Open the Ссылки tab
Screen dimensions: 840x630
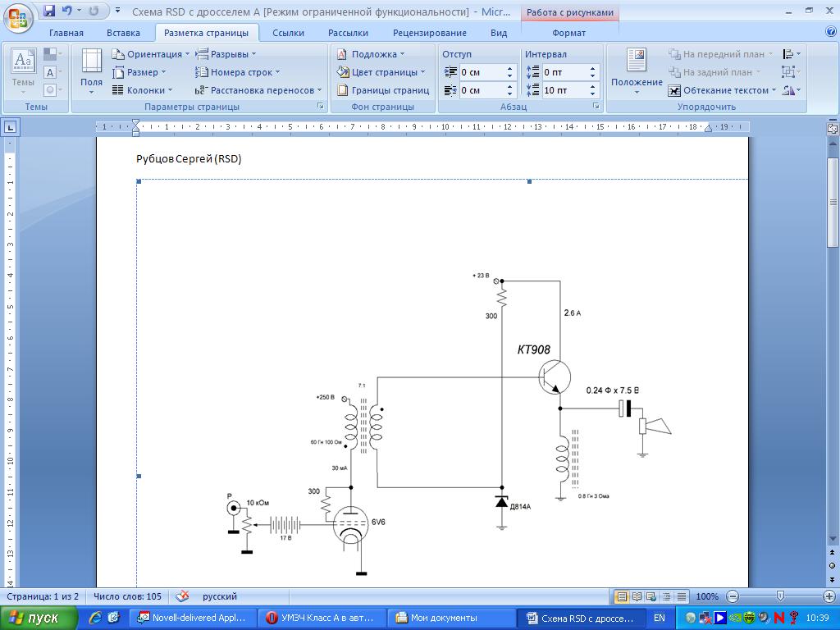point(288,33)
